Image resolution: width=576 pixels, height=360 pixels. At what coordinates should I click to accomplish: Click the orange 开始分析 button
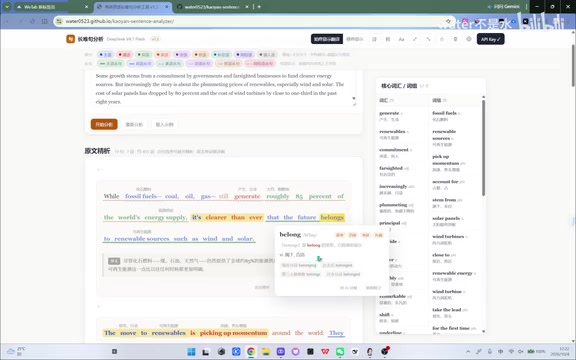[x=104, y=125]
